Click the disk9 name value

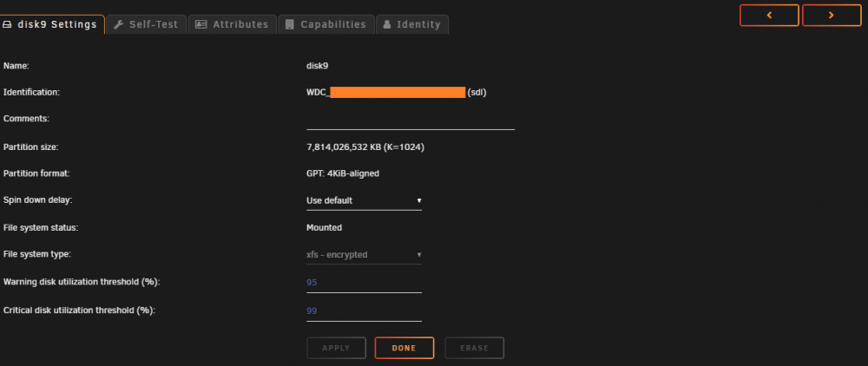click(x=318, y=66)
